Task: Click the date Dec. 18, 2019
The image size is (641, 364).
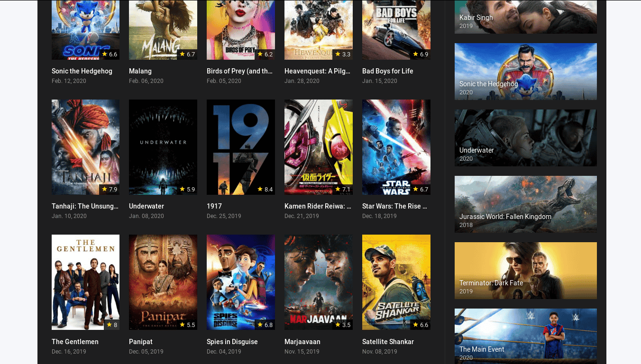Action: click(379, 216)
